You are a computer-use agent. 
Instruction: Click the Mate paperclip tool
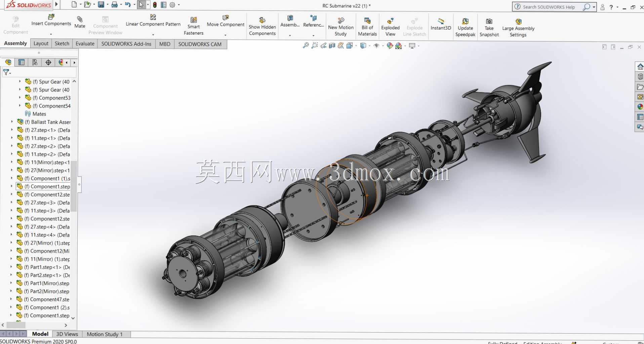80,22
